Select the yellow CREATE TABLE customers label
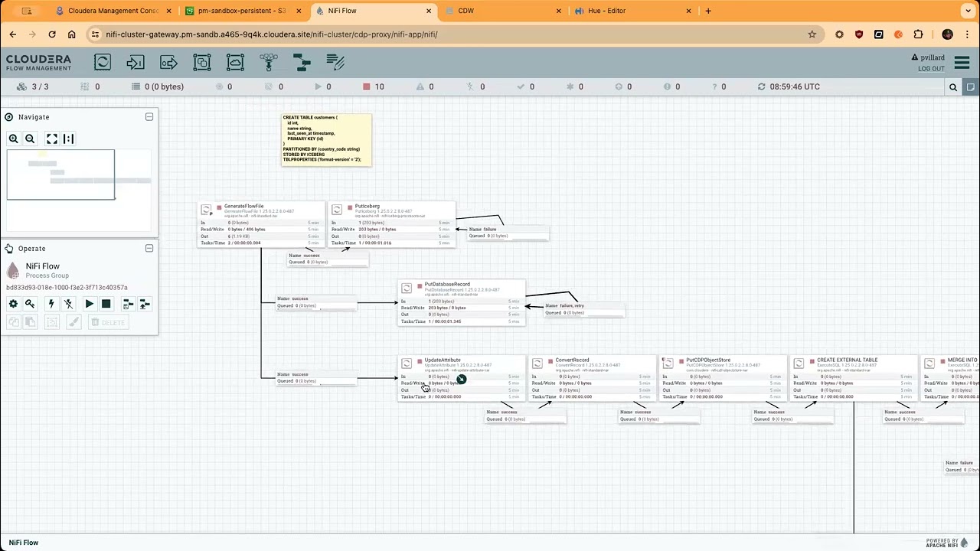The width and height of the screenshot is (980, 551). (x=326, y=140)
